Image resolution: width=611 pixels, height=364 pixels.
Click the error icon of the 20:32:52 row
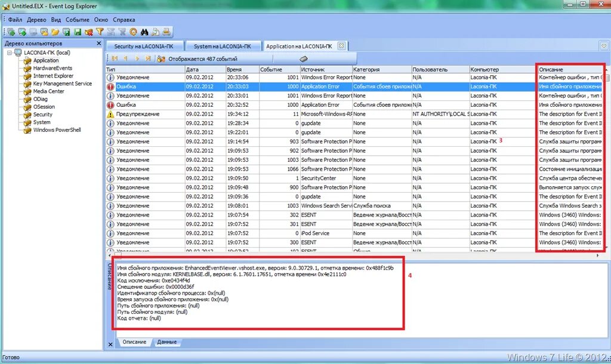[110, 105]
